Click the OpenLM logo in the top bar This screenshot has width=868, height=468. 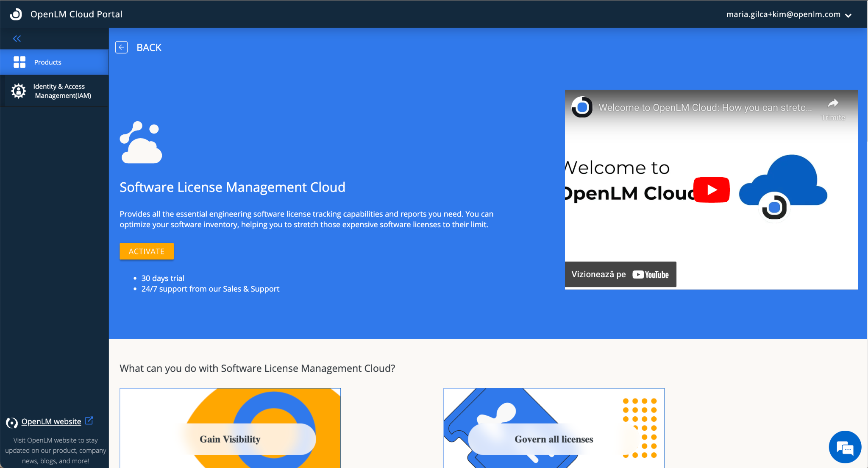pos(16,14)
